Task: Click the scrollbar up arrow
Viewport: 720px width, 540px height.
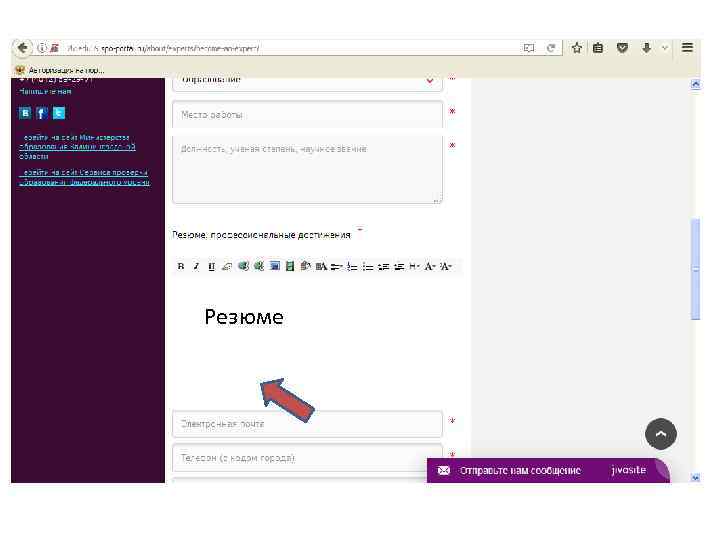Action: point(696,84)
